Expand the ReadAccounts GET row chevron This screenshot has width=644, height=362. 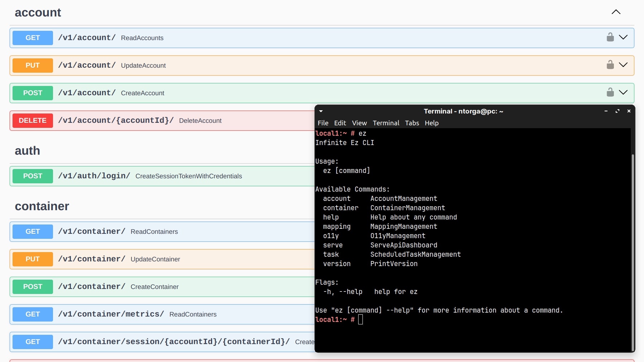coord(623,37)
